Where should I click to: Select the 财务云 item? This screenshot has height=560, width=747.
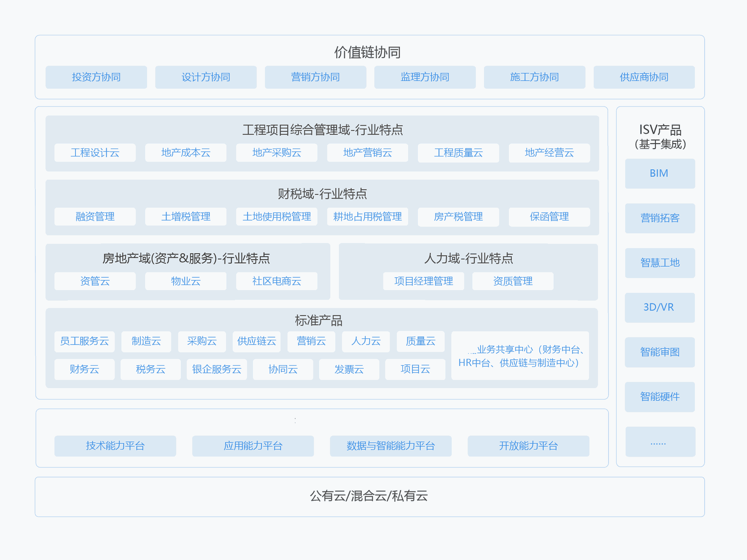click(x=84, y=369)
